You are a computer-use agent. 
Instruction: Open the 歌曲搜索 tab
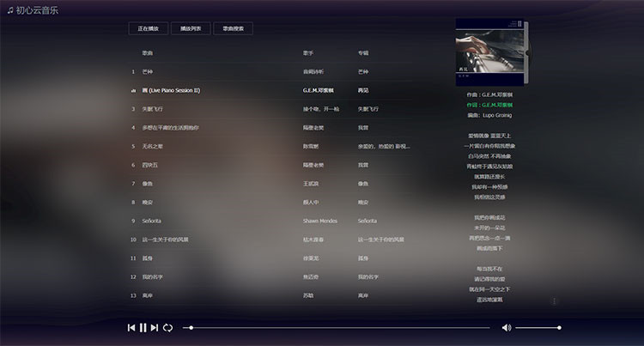233,28
